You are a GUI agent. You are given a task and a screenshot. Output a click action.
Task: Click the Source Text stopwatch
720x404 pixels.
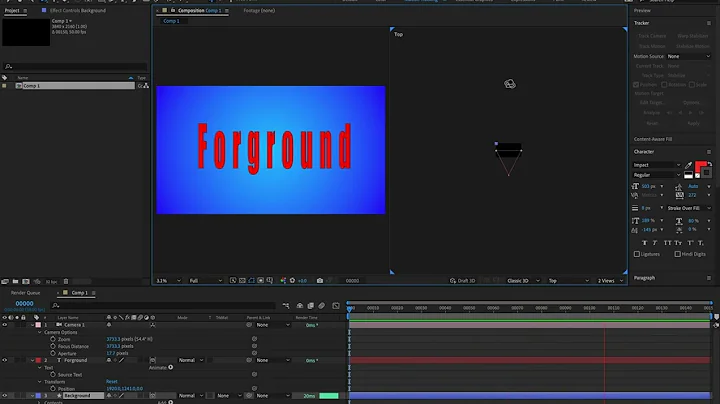[x=53, y=375]
